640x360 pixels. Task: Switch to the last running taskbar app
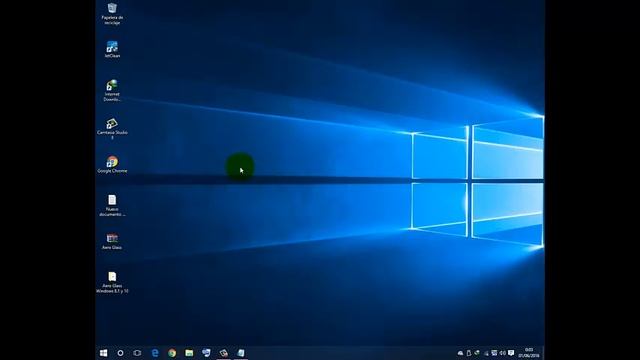point(240,353)
